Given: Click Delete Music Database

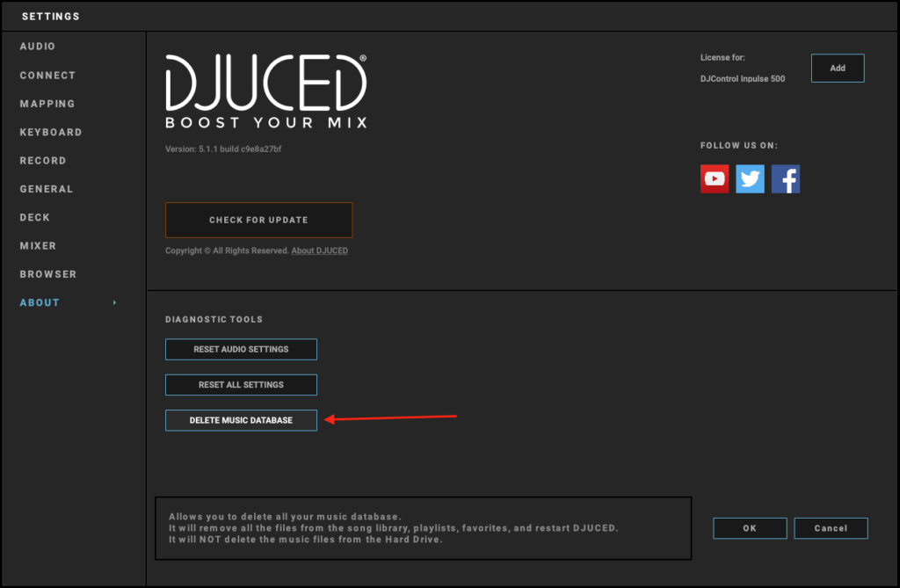Looking at the screenshot, I should click(241, 421).
